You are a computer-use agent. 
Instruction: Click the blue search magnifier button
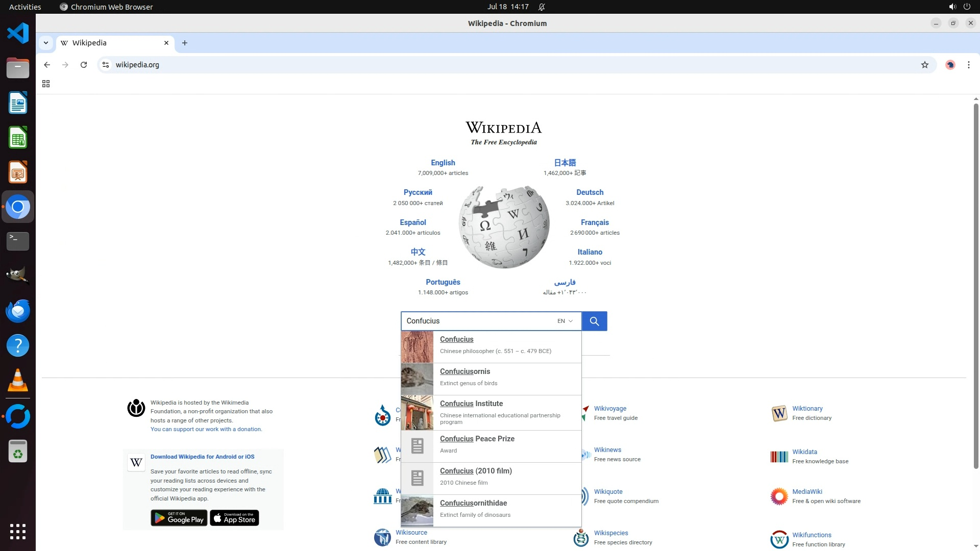coord(594,321)
